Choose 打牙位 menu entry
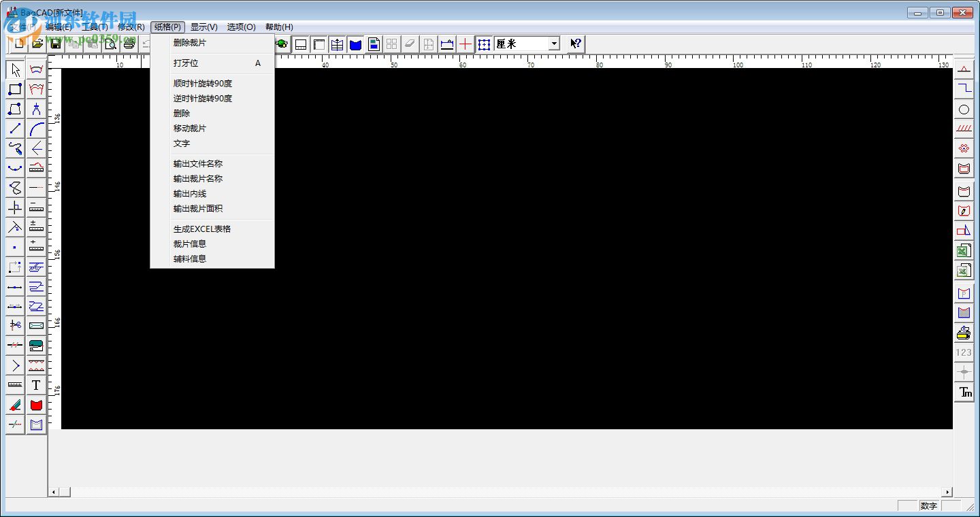This screenshot has width=980, height=517. (212, 63)
